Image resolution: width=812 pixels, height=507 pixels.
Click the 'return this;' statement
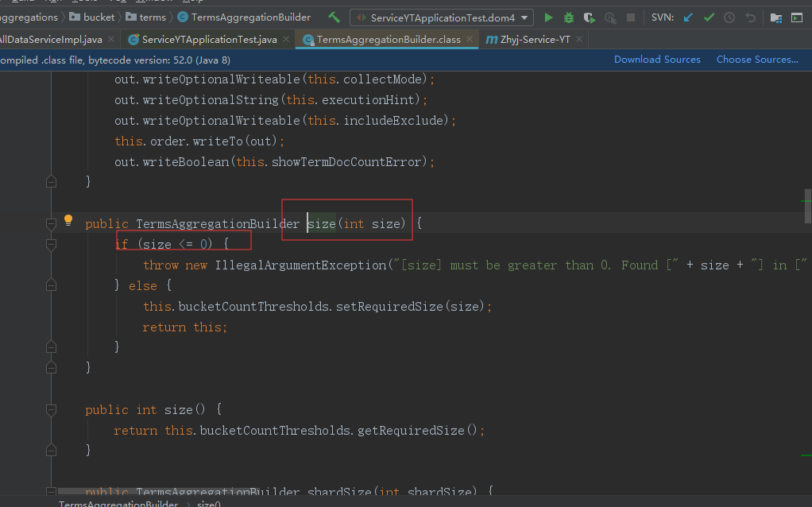185,327
